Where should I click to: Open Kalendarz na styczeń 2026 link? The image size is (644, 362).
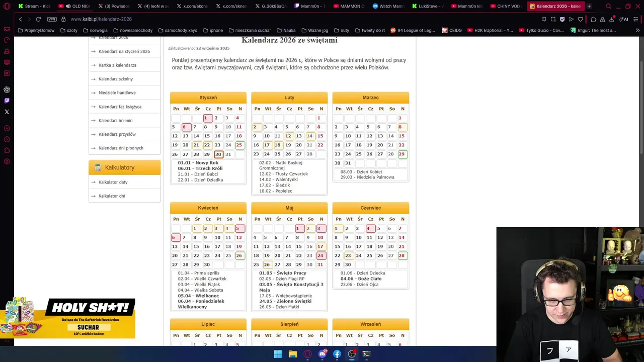124,51
